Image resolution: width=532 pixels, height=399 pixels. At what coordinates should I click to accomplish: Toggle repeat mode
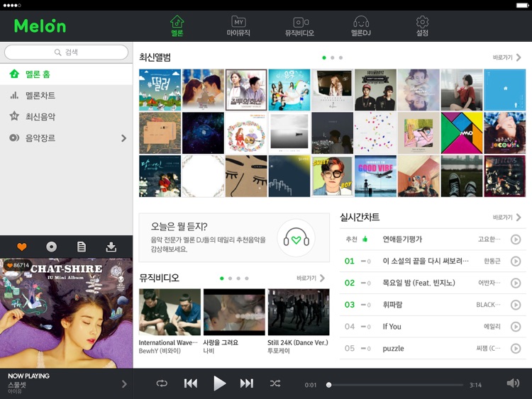(x=162, y=383)
